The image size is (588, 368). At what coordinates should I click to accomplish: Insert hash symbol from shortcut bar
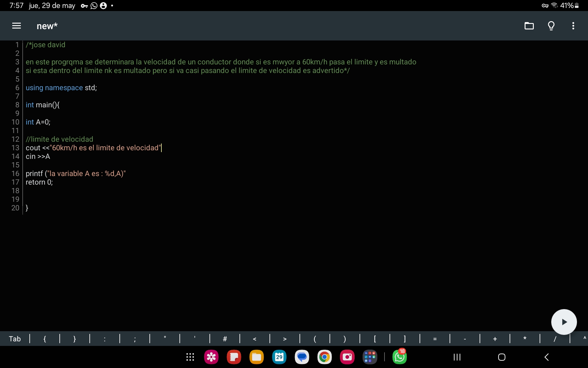pyautogui.click(x=225, y=339)
